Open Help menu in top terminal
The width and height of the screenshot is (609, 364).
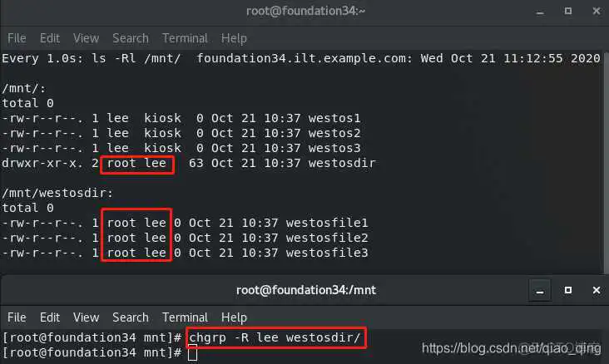[234, 38]
